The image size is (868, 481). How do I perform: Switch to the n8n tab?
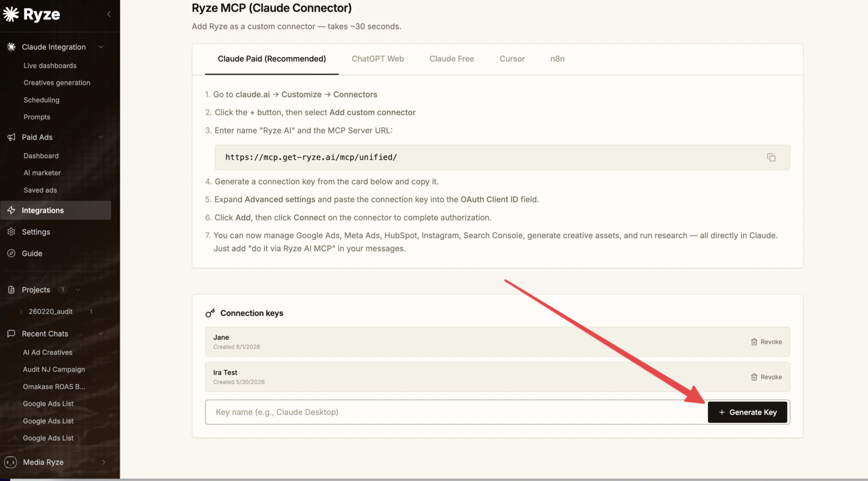(557, 59)
